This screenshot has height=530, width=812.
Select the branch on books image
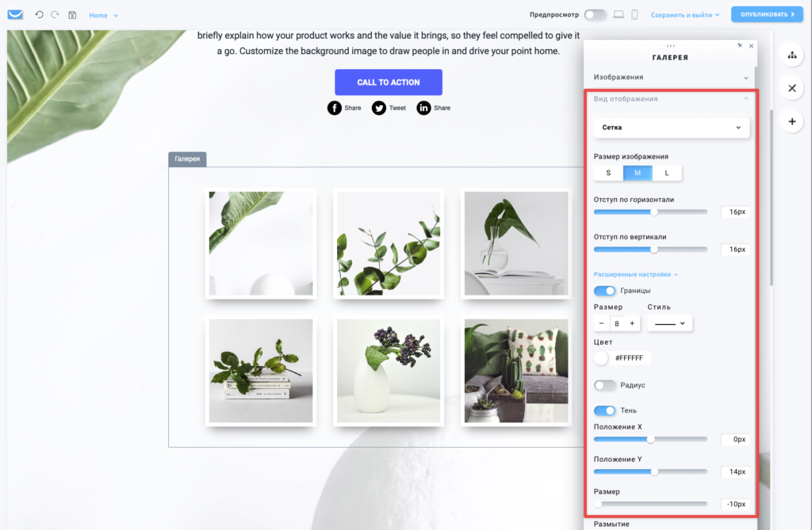[261, 371]
